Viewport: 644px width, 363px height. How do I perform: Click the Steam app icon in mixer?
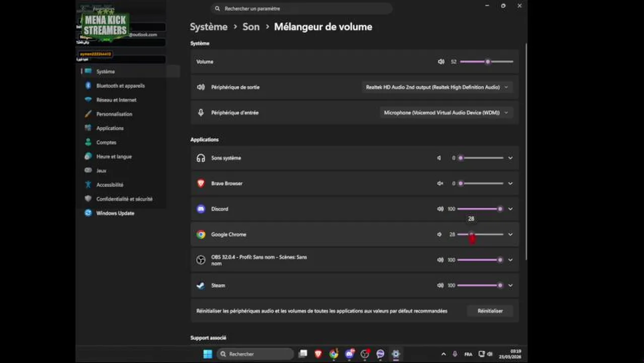tap(201, 285)
